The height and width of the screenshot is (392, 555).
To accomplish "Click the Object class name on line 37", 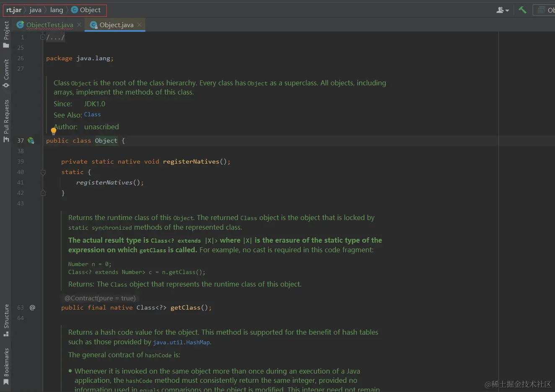I will [106, 141].
